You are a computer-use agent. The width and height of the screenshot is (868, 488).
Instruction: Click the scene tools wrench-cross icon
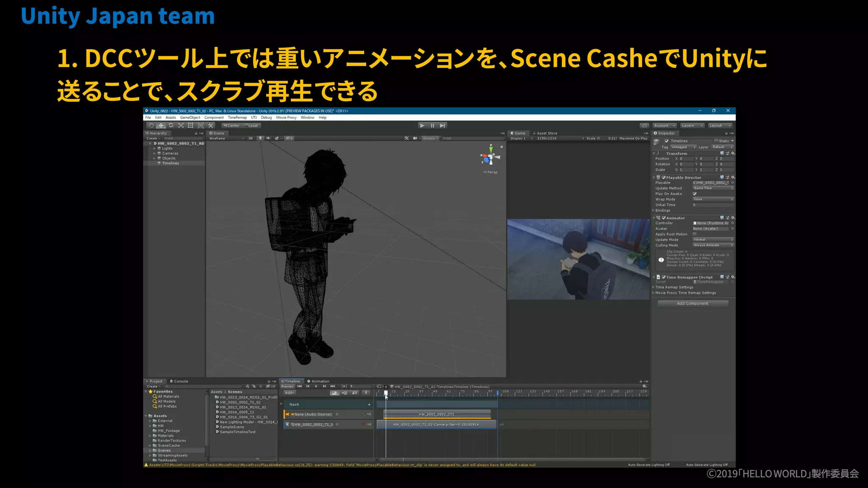coord(407,138)
